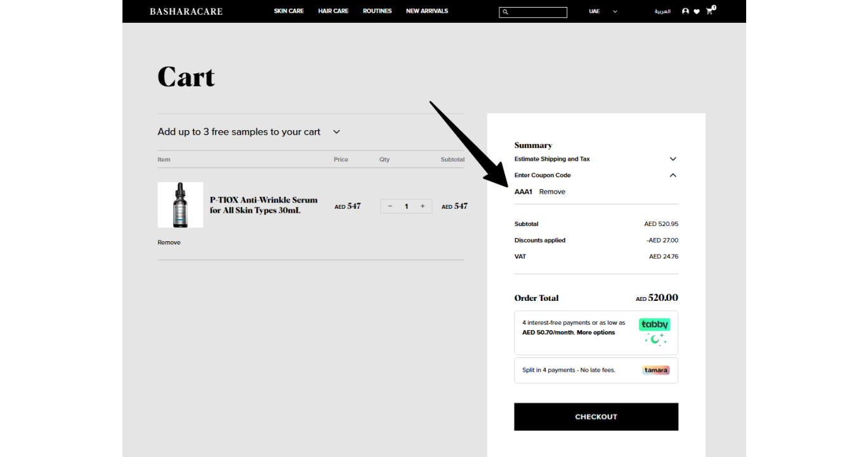Screen dimensions: 868x457
Task: Click the search magnifier icon
Action: click(505, 12)
